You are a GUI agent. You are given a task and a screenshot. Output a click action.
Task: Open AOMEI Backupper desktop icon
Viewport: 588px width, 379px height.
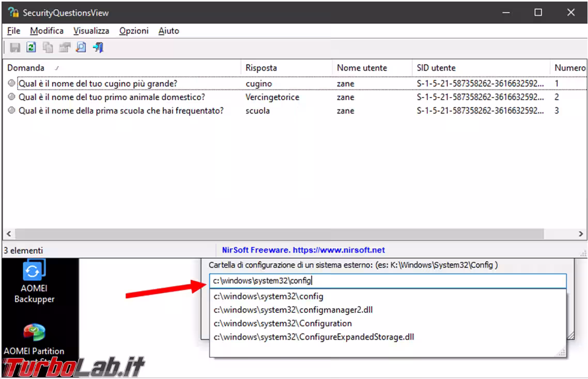pos(34,281)
